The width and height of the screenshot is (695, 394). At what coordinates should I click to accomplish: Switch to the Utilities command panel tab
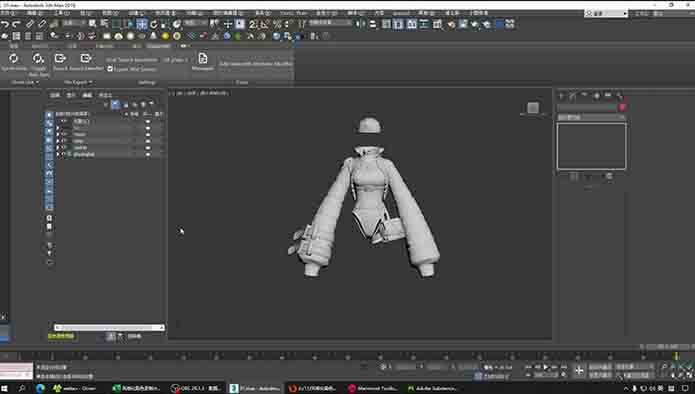[x=619, y=95]
